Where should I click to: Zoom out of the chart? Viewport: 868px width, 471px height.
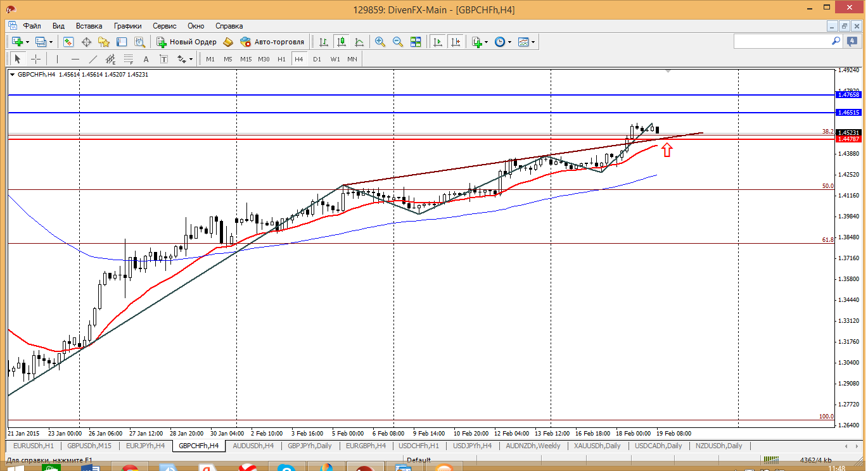coord(398,42)
